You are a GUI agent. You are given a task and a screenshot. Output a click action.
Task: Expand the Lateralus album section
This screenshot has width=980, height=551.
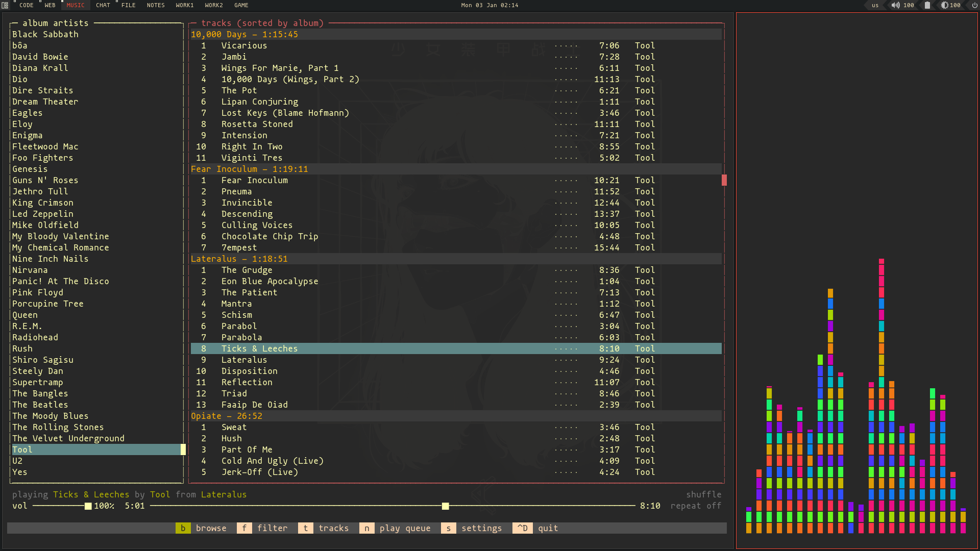(239, 258)
